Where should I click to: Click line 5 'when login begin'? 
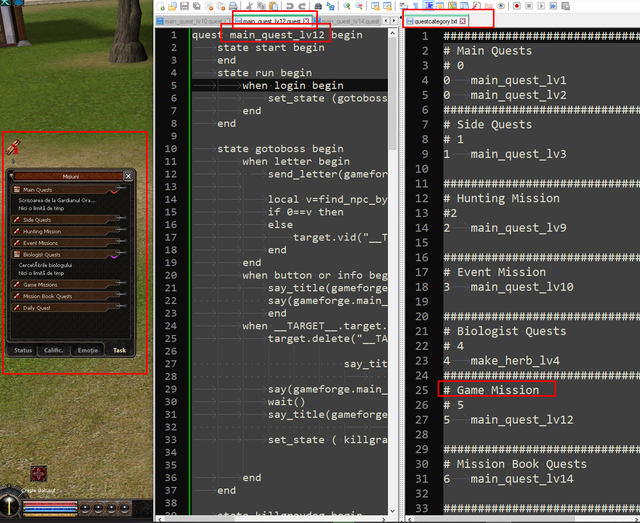(x=293, y=85)
